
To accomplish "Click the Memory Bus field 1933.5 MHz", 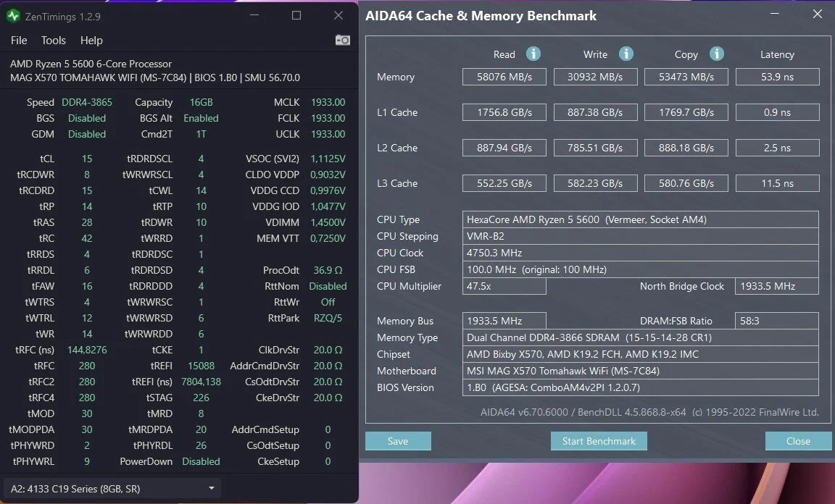I will click(504, 321).
